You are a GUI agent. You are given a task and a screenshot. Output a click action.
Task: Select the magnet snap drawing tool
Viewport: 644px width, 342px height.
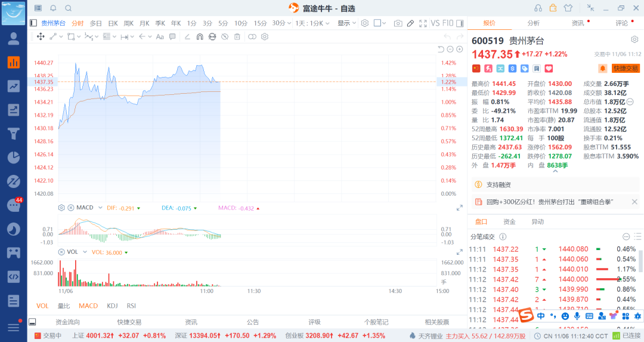(200, 36)
